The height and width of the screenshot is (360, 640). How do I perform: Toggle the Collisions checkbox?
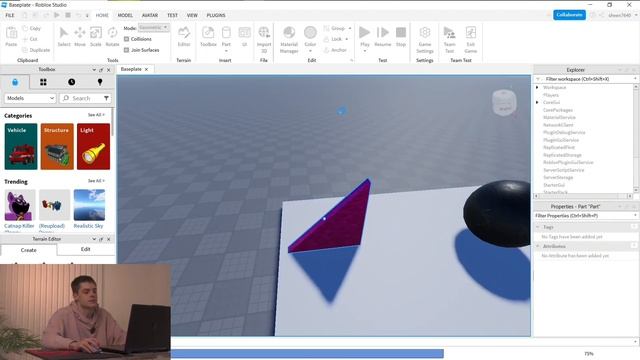click(127, 39)
